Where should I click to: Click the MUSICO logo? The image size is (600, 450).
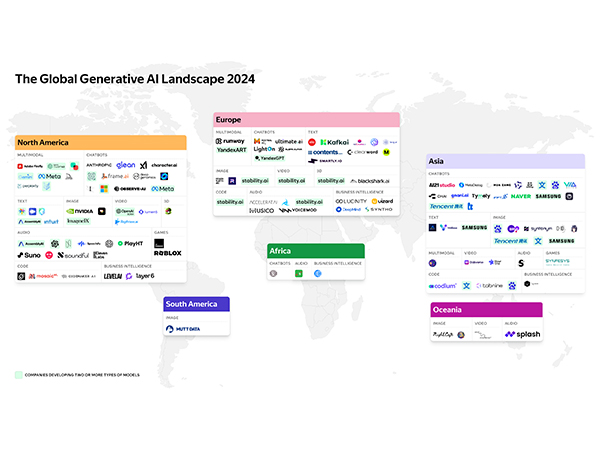click(262, 211)
